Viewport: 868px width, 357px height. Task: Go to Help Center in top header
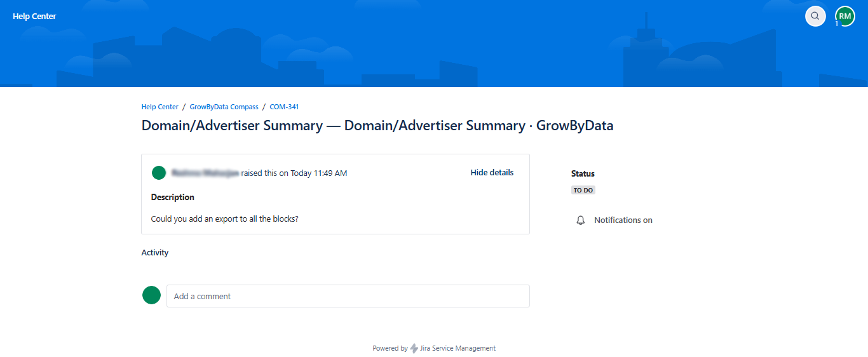point(34,16)
